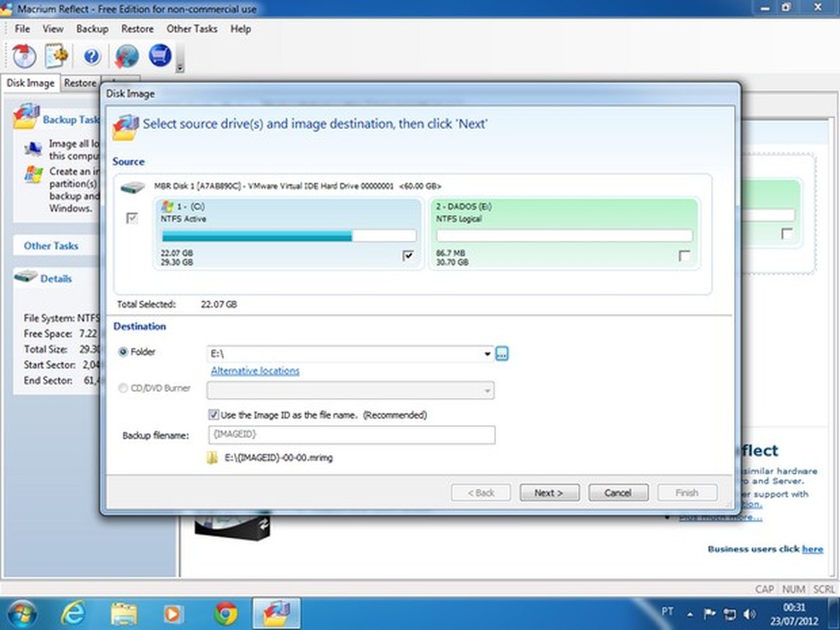Click the shopping cart purchase icon
Image resolution: width=840 pixels, height=630 pixels.
click(x=160, y=56)
